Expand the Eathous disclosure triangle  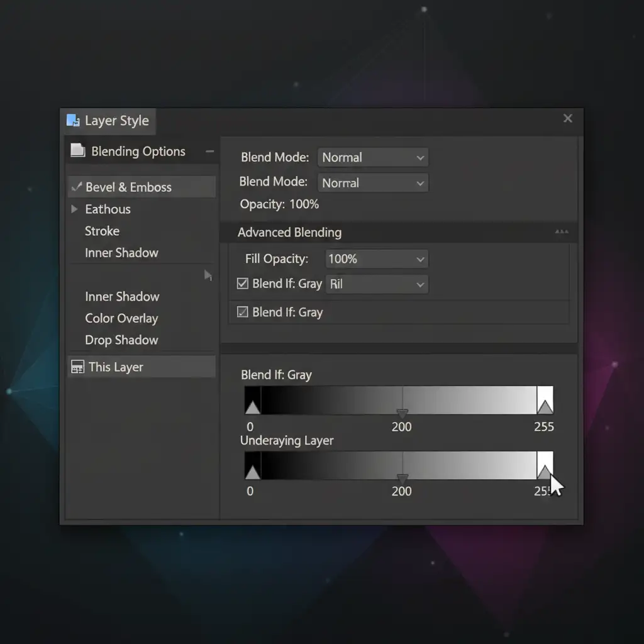[75, 209]
